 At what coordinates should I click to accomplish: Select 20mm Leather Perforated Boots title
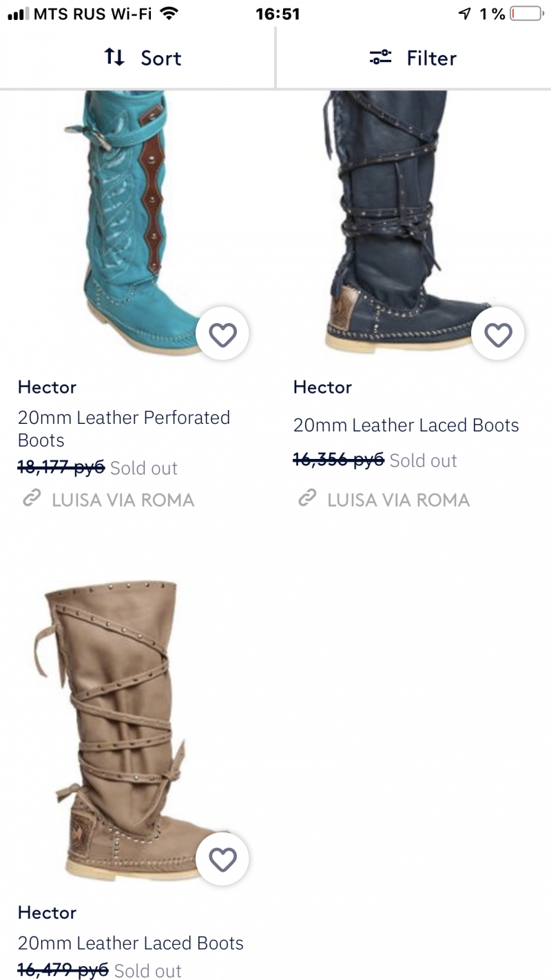click(124, 429)
